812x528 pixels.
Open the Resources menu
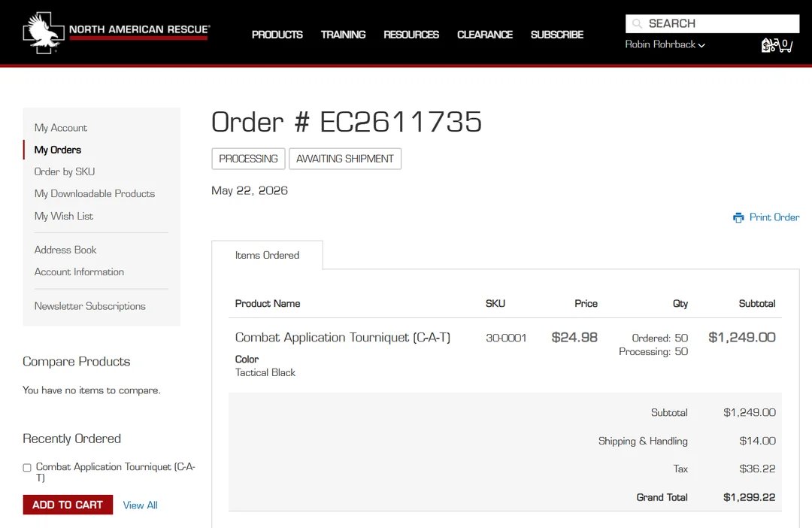(x=411, y=35)
